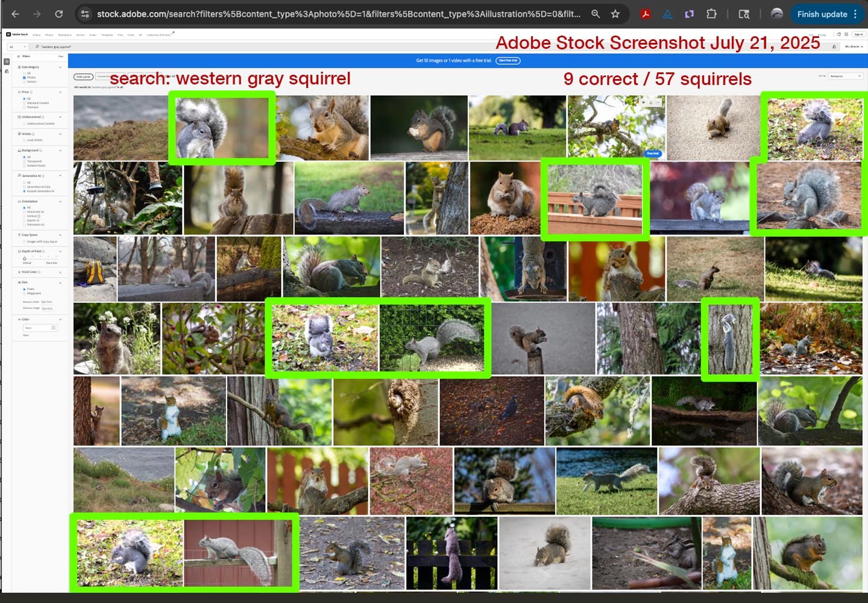The height and width of the screenshot is (603, 868).
Task: Open the Videos tab in Adobe Stock
Action: (x=37, y=35)
